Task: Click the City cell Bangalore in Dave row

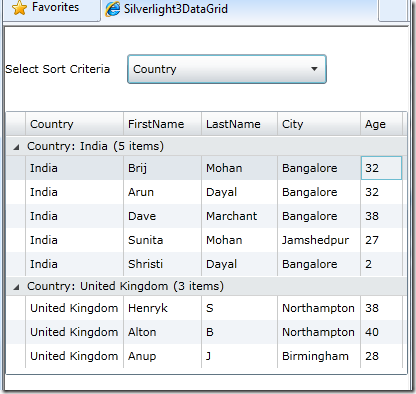Action: pyautogui.click(x=319, y=216)
